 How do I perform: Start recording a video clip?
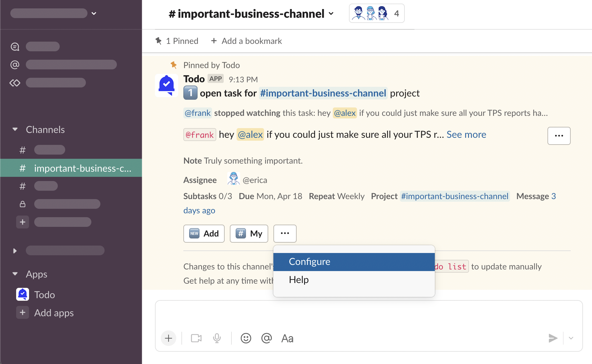click(196, 338)
